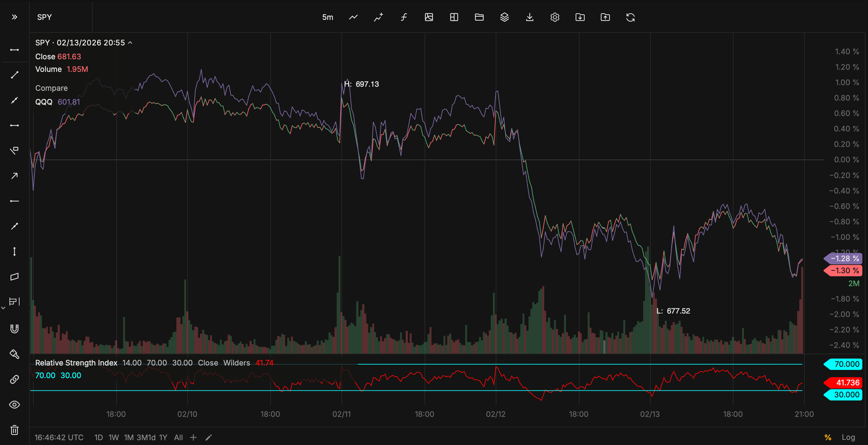Toggle visibility of drawings with eye icon

(x=14, y=405)
